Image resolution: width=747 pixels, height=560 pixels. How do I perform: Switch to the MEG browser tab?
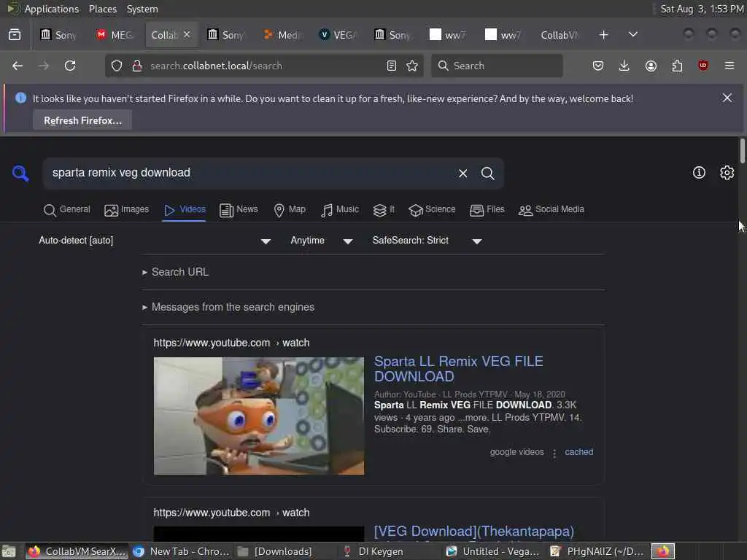[115, 35]
